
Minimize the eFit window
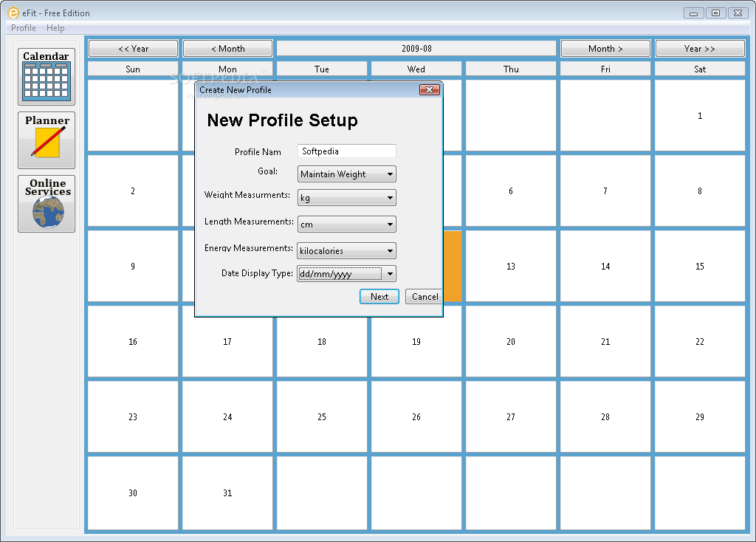[x=693, y=13]
